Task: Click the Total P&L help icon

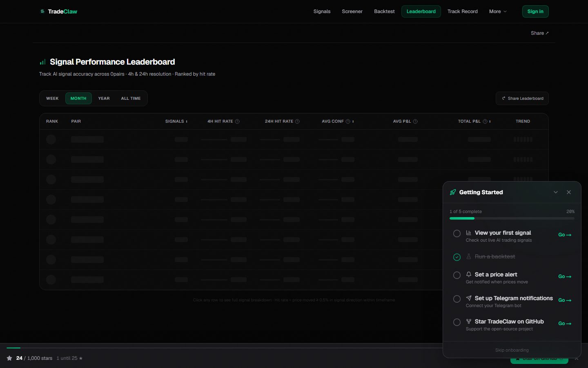Action: pos(485,121)
